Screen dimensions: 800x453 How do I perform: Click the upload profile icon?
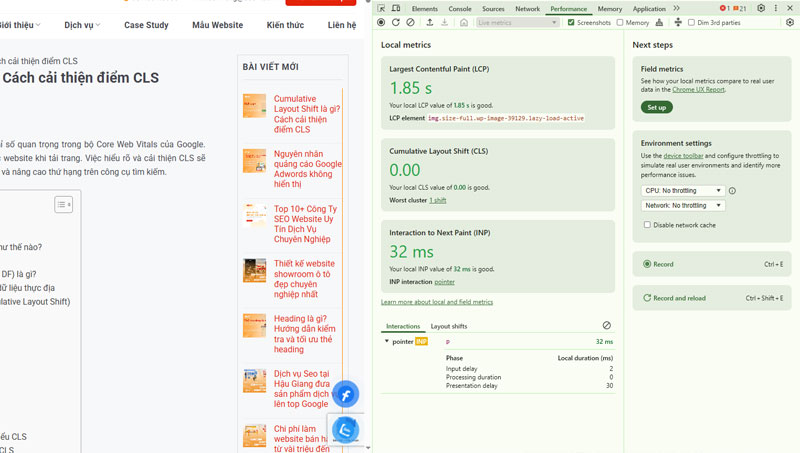coord(430,22)
